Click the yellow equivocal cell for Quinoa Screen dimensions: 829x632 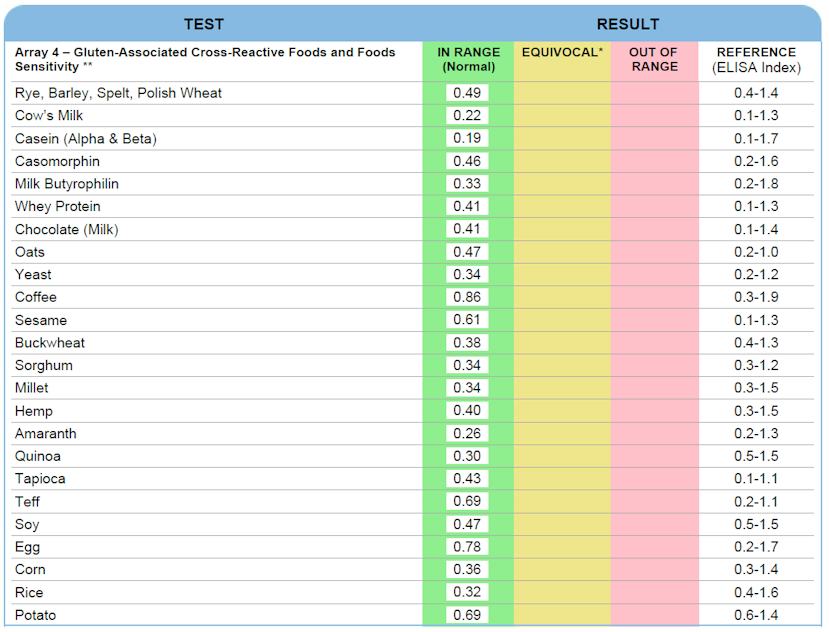tap(562, 457)
